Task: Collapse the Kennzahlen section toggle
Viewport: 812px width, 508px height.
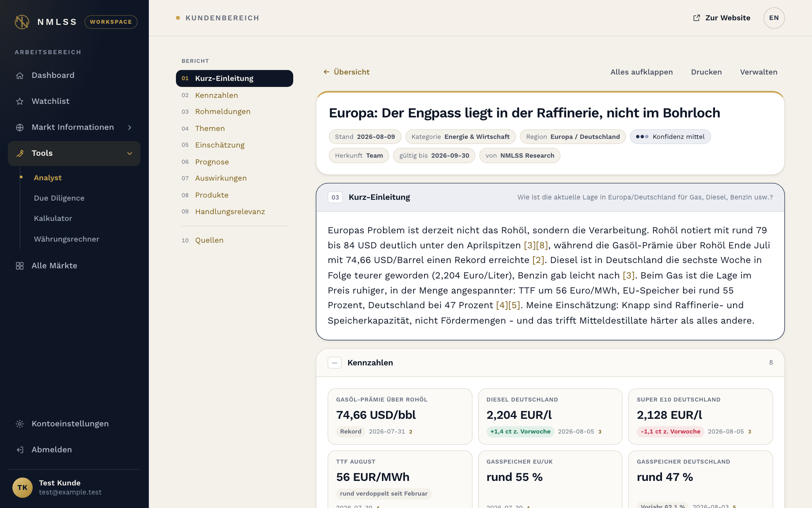Action: (x=335, y=363)
